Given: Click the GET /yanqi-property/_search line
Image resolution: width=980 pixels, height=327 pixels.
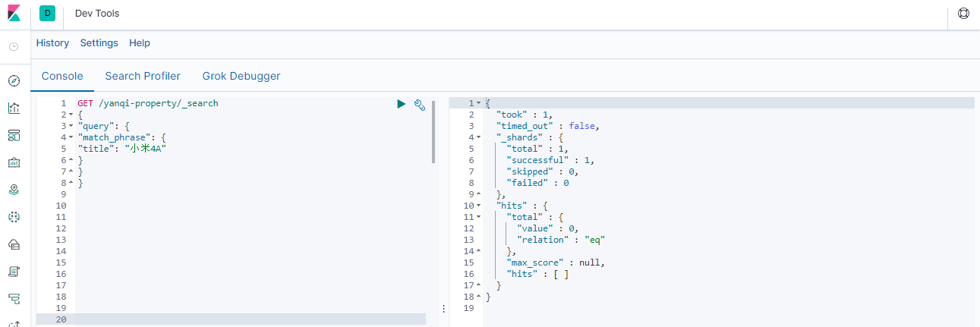Looking at the screenshot, I should click(x=147, y=103).
